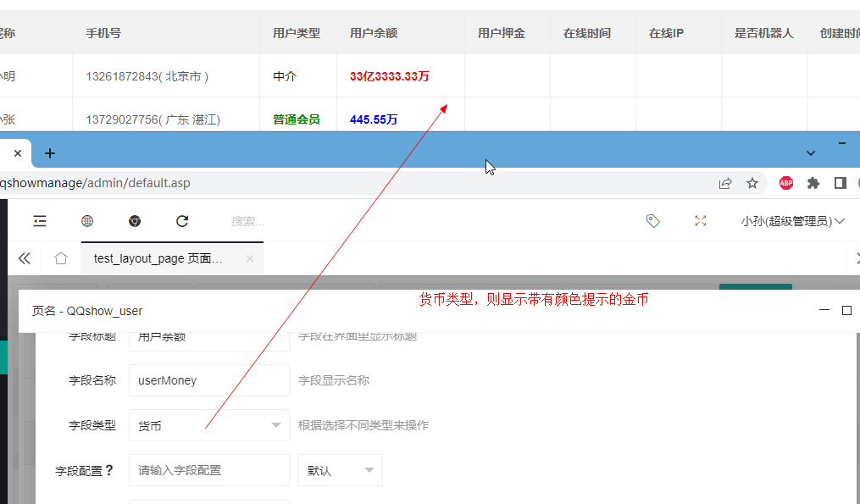Click the userMoney field name input
860x504 pixels.
click(x=208, y=380)
